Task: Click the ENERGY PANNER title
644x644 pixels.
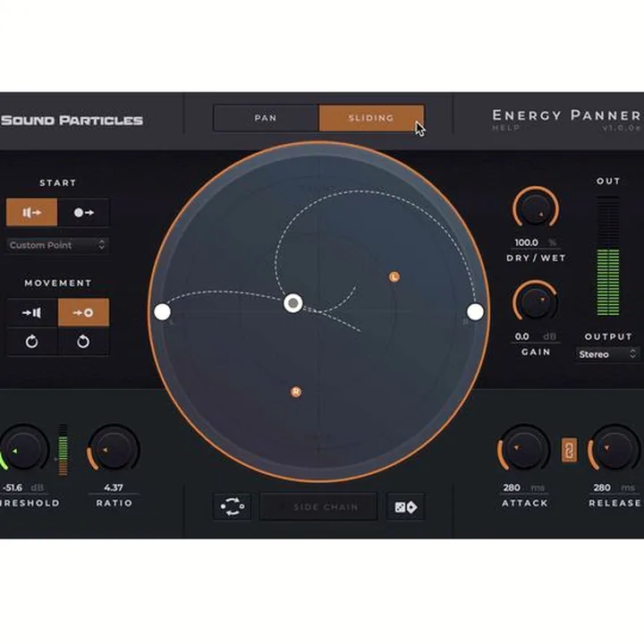Action: pos(566,115)
